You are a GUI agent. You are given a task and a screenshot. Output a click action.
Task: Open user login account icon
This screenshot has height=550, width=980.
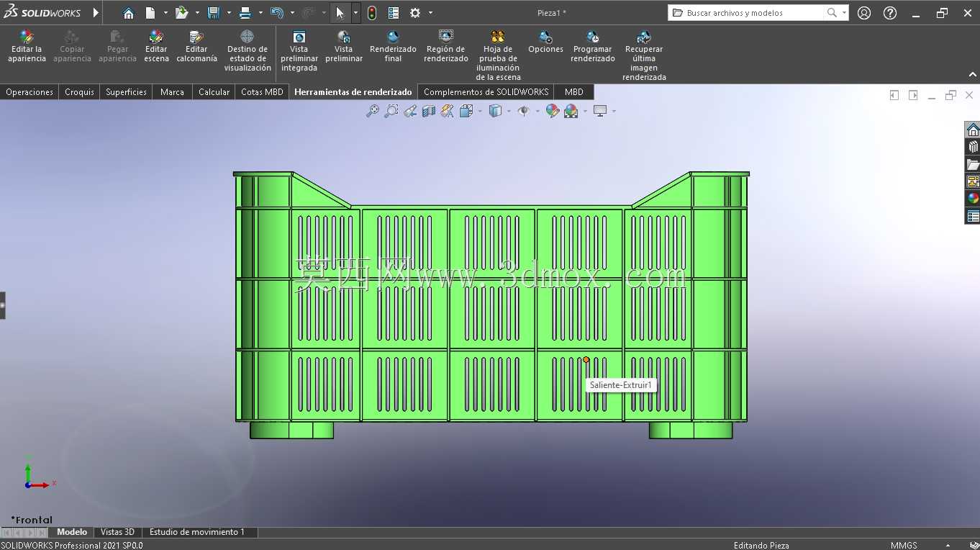click(x=864, y=13)
